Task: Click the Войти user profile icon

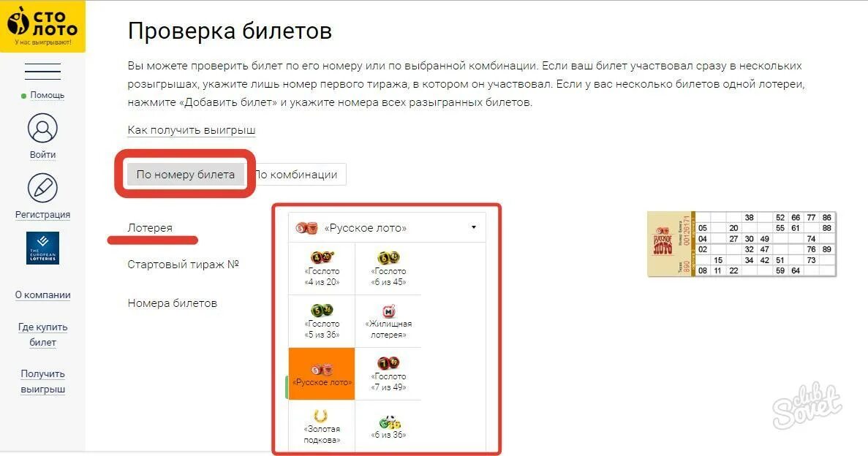Action: 42,129
